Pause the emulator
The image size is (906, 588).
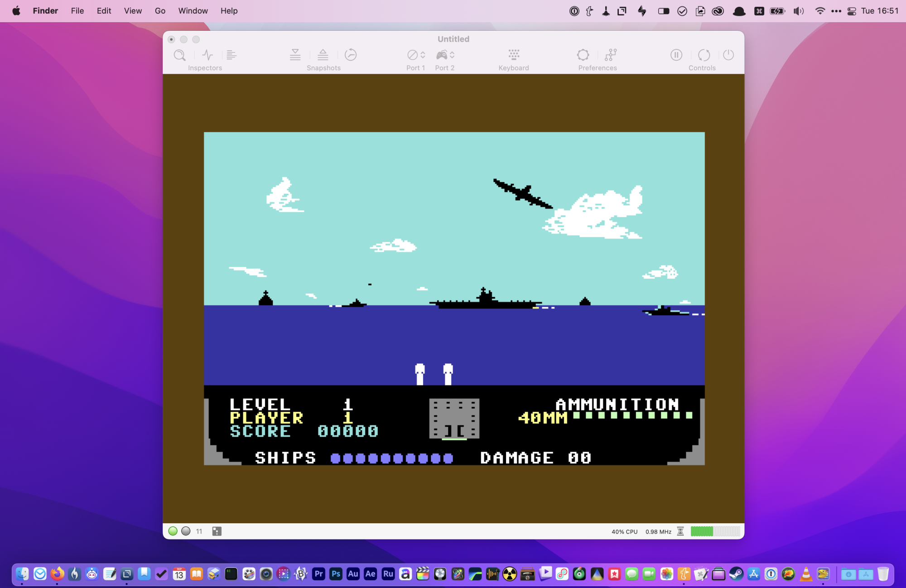tap(676, 55)
